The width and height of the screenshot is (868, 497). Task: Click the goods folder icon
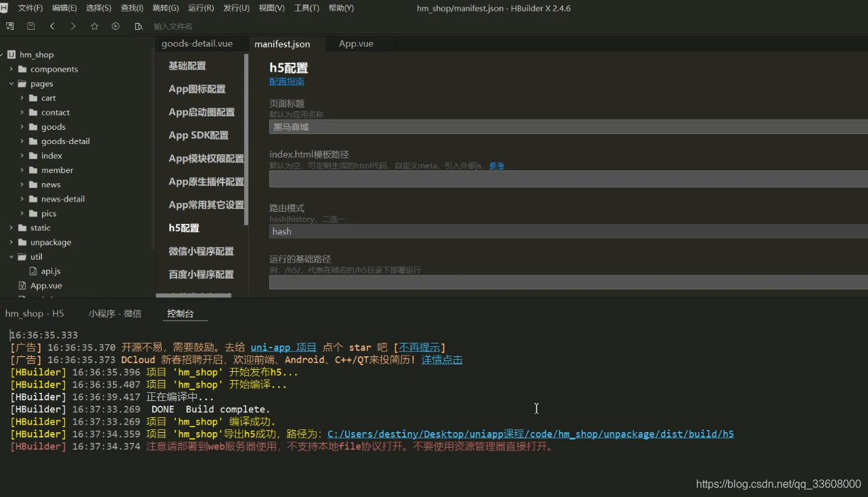pyautogui.click(x=33, y=127)
